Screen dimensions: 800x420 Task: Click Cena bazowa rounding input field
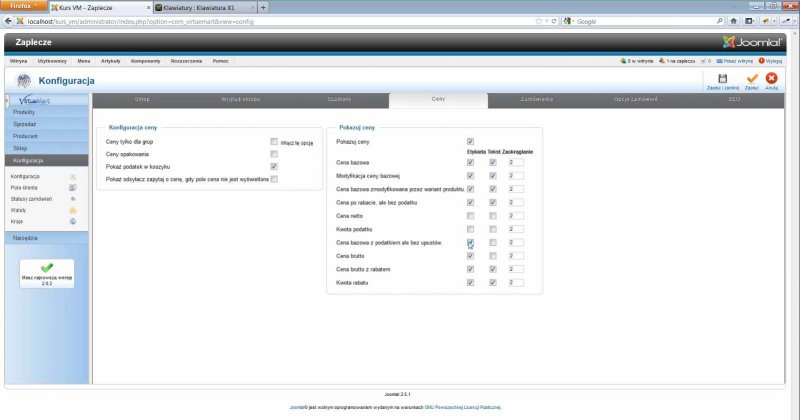click(515, 161)
